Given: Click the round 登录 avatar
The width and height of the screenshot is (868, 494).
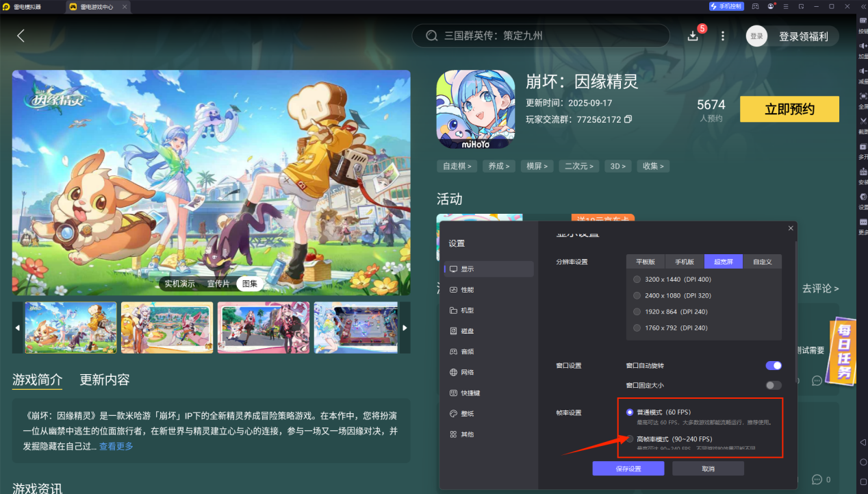Looking at the screenshot, I should 756,36.
